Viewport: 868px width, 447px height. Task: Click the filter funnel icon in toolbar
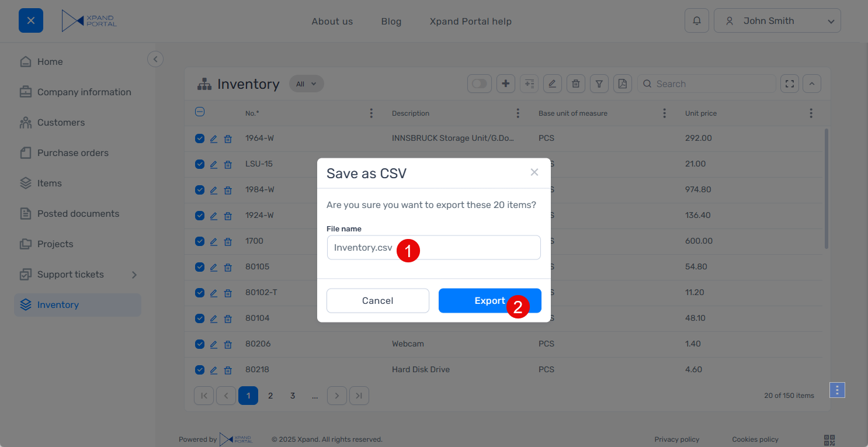pos(599,84)
